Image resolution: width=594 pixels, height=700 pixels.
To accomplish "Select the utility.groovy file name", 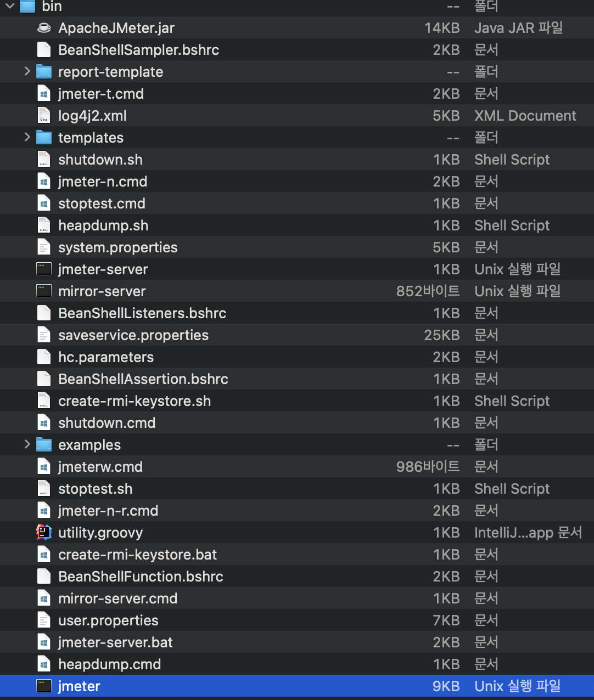I will (x=100, y=533).
